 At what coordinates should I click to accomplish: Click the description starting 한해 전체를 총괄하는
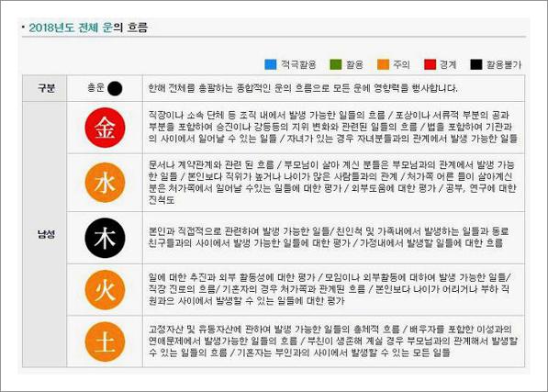coord(303,88)
